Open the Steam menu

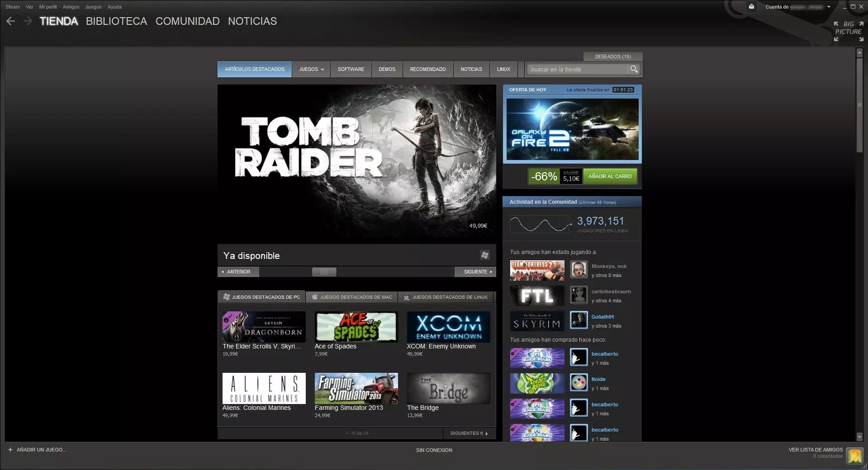pyautogui.click(x=13, y=7)
